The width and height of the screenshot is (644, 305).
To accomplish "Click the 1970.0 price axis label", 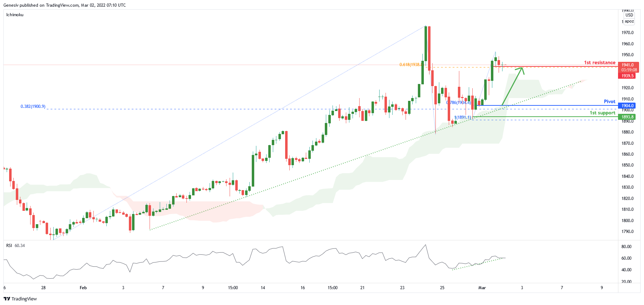I will click(627, 33).
